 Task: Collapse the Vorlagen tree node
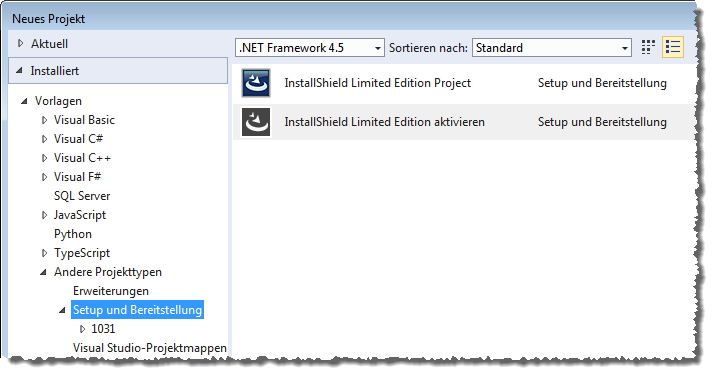(x=24, y=101)
